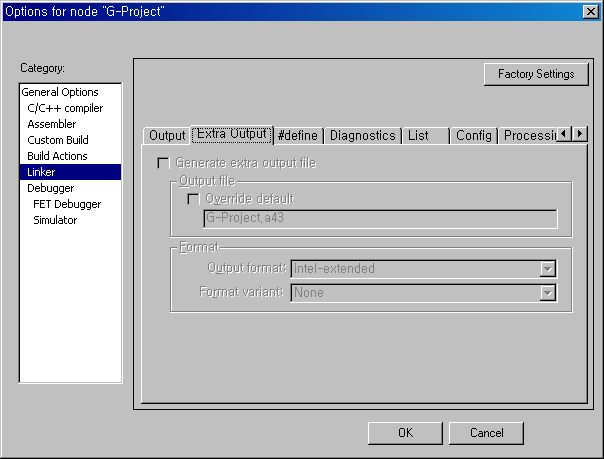Viewport: 604px width, 459px height.
Task: Click the Factory Settings button
Action: pos(536,74)
